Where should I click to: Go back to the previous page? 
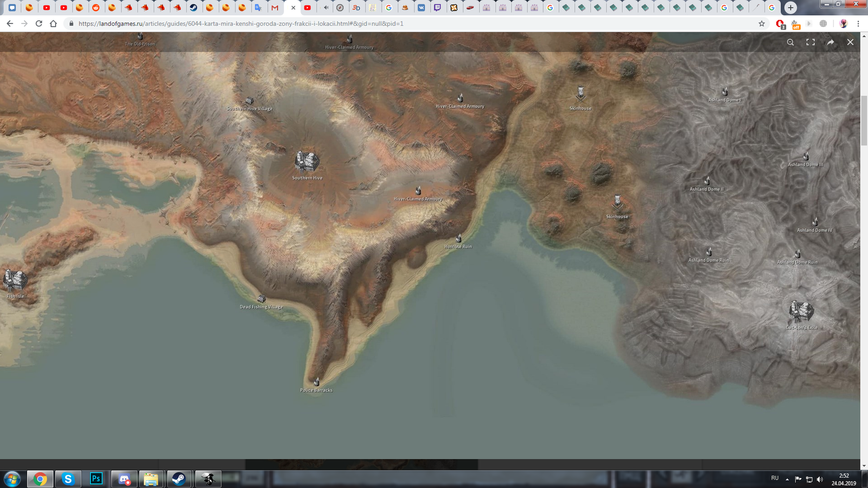[10, 24]
